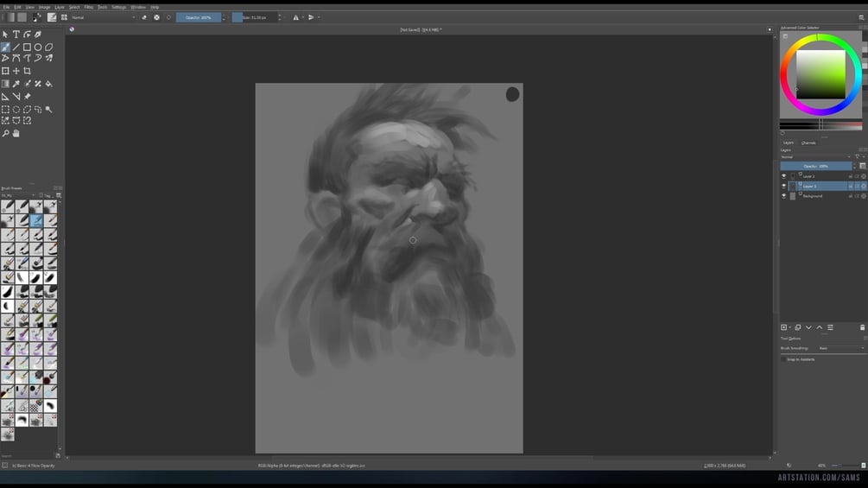This screenshot has height=488, width=868.
Task: Toggle horizontal mirror tool
Action: coord(295,17)
